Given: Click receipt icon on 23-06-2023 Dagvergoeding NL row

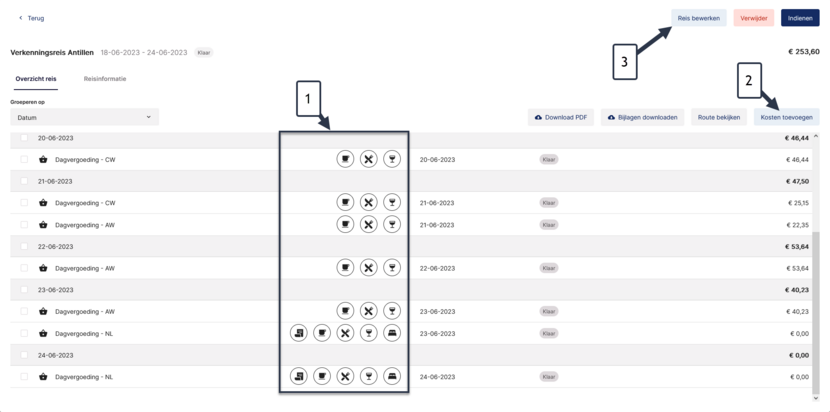Looking at the screenshot, I should 299,333.
